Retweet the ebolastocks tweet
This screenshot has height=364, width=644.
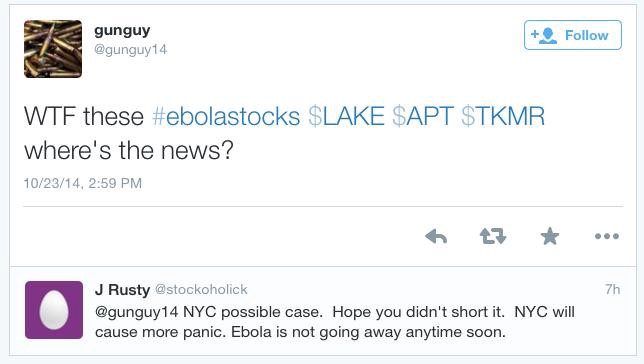[493, 236]
